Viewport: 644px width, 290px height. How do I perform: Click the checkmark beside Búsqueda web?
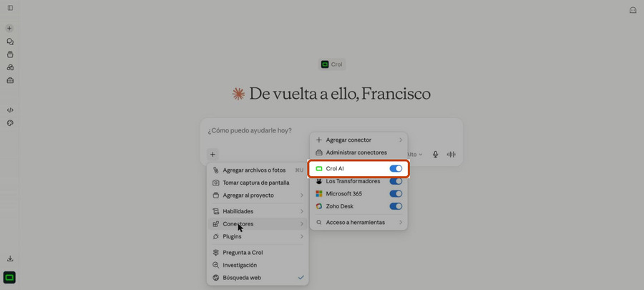pyautogui.click(x=301, y=278)
